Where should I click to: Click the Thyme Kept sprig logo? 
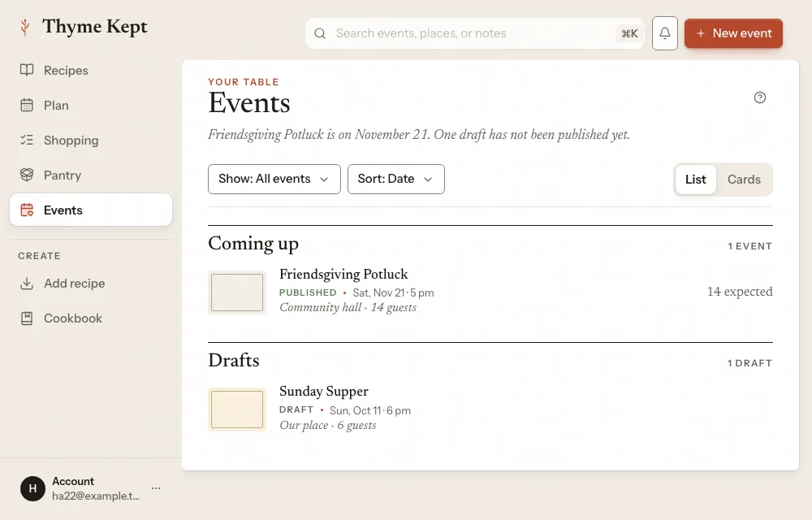coord(24,27)
